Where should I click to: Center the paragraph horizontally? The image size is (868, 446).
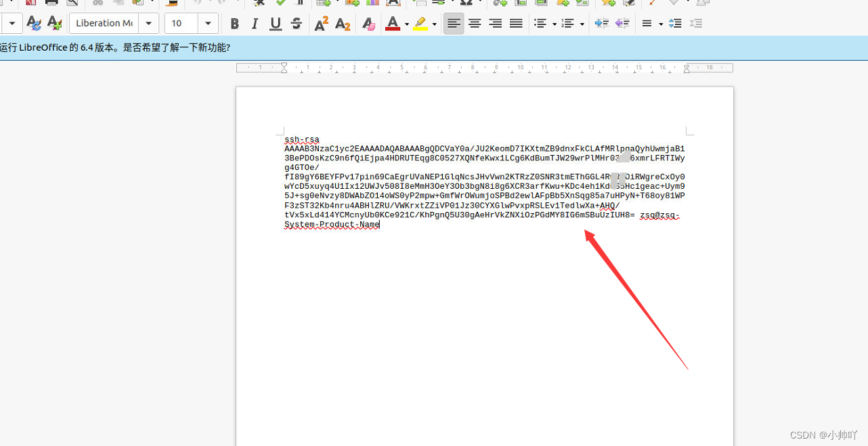point(475,24)
